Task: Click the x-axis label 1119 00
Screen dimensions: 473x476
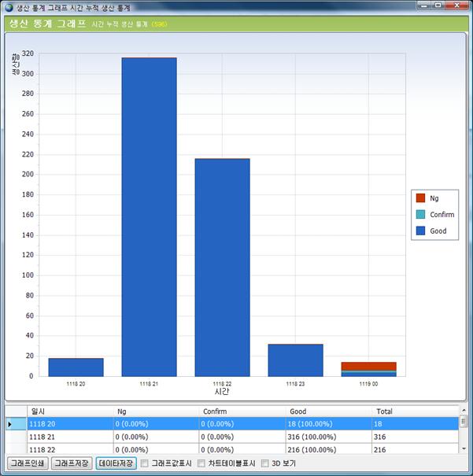Action: tap(368, 384)
